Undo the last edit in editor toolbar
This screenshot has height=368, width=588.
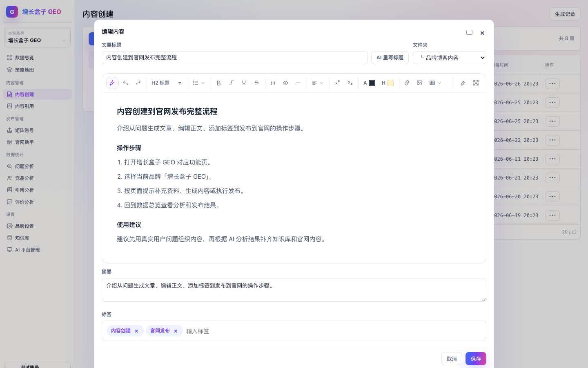coord(125,83)
